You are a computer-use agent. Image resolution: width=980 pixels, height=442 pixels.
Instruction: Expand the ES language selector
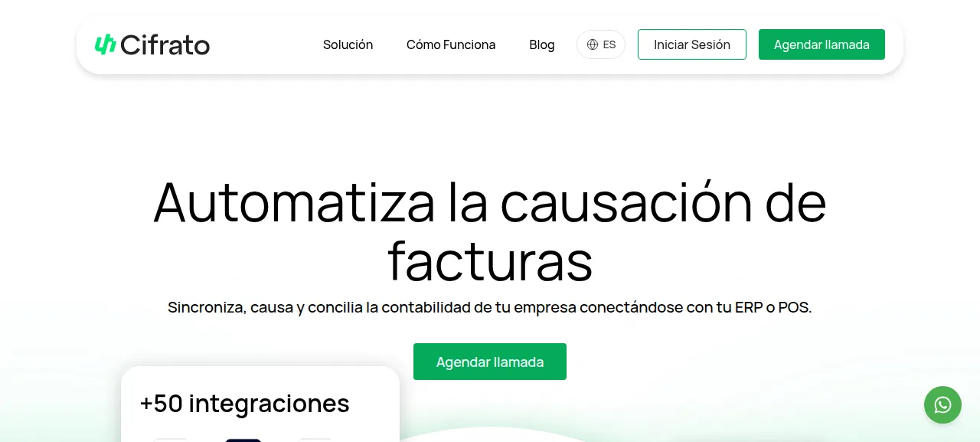pyautogui.click(x=601, y=44)
